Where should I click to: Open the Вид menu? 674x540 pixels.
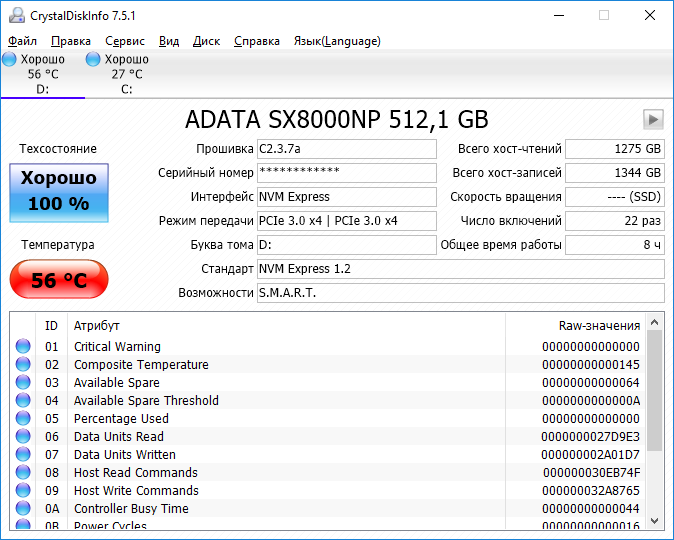pos(169,41)
